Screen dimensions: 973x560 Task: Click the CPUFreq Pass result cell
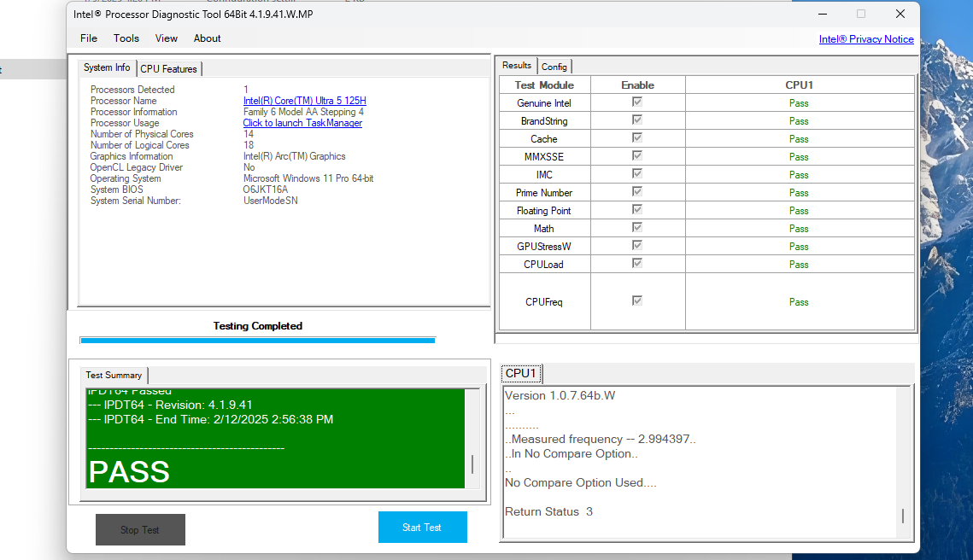pos(800,302)
